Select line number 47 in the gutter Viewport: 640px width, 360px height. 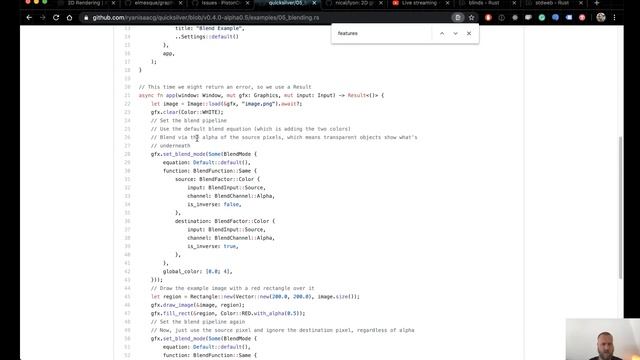tap(127, 313)
